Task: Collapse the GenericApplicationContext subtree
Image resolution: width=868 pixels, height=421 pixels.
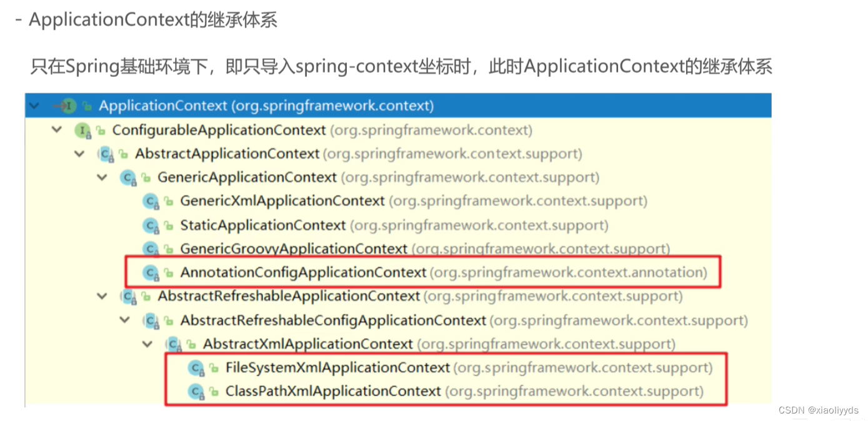Action: pos(102,177)
